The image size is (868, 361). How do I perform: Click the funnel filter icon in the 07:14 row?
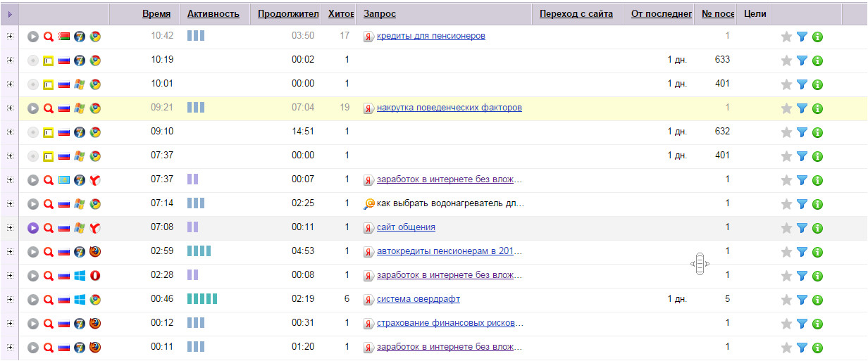coord(802,204)
